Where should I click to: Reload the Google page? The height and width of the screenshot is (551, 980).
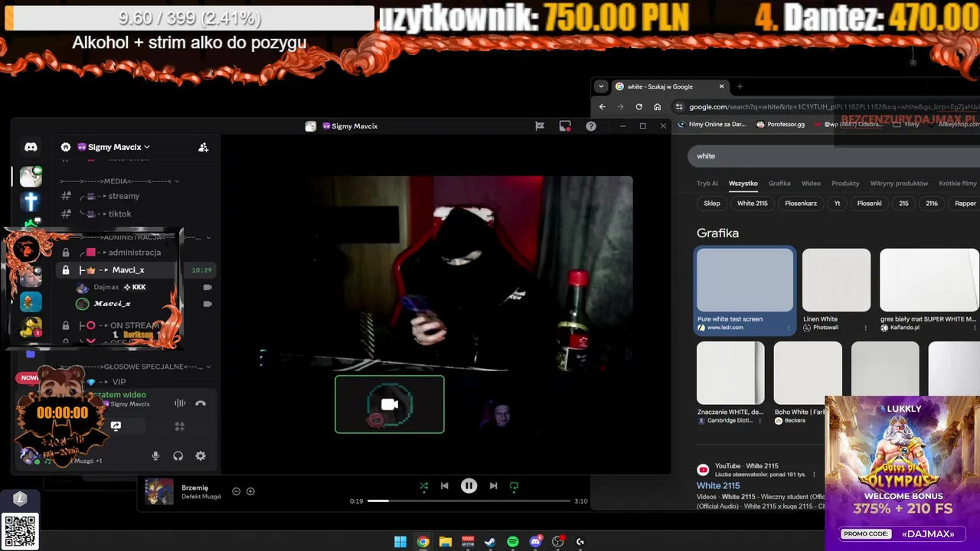[639, 107]
